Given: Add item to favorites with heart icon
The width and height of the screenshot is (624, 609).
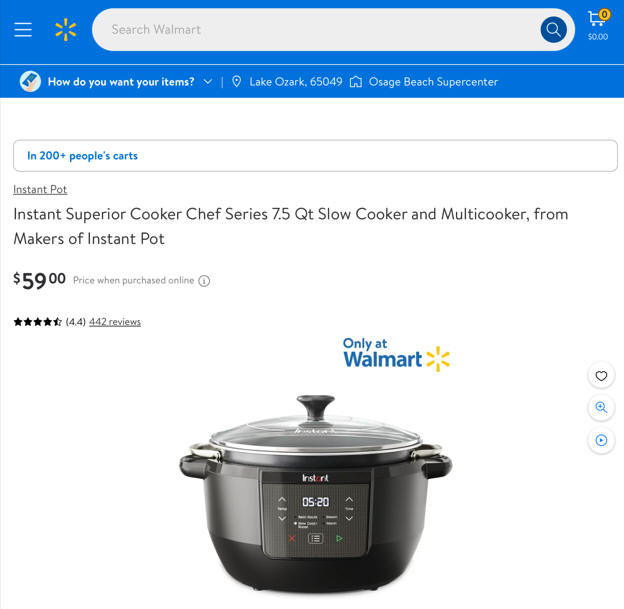Looking at the screenshot, I should pos(601,376).
